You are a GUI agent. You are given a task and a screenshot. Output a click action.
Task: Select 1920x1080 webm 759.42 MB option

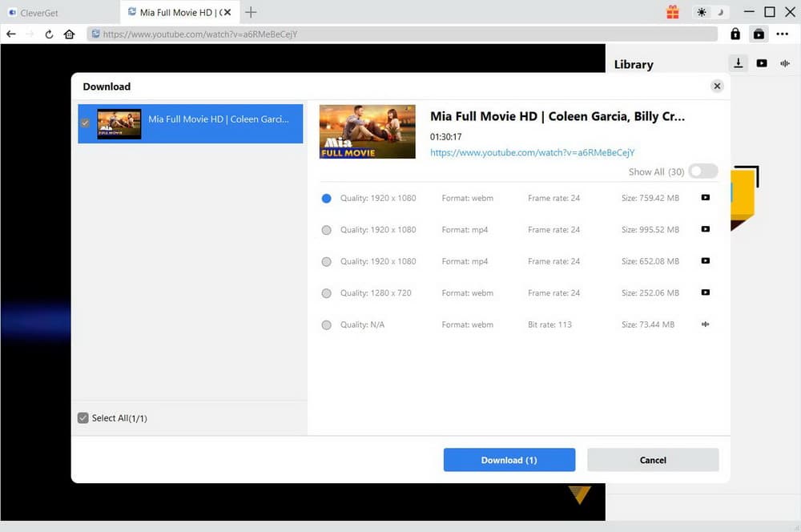point(327,198)
